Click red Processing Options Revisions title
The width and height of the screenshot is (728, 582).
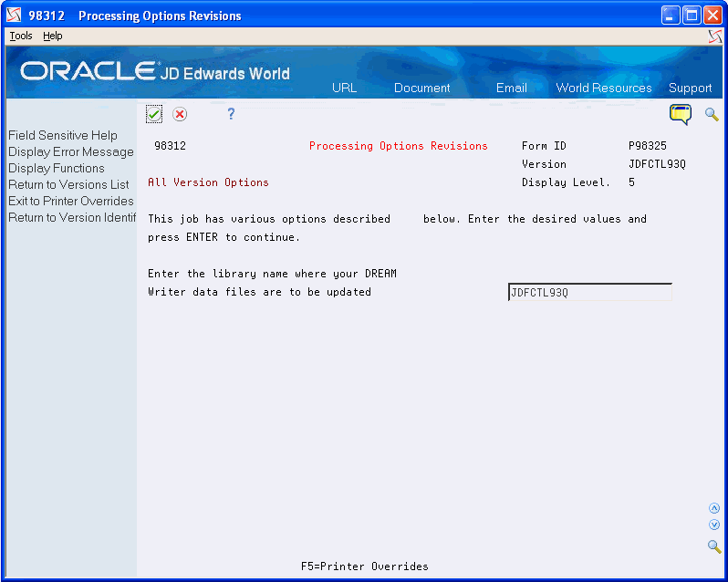tap(399, 146)
